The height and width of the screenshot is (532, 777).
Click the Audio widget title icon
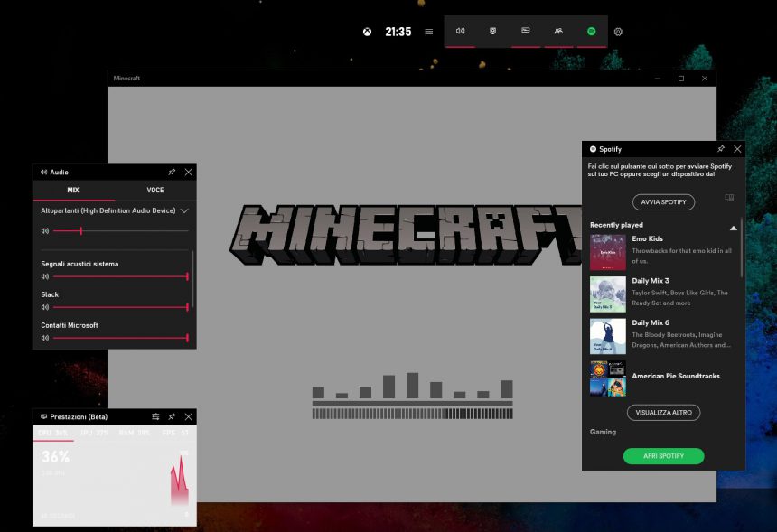pos(44,172)
